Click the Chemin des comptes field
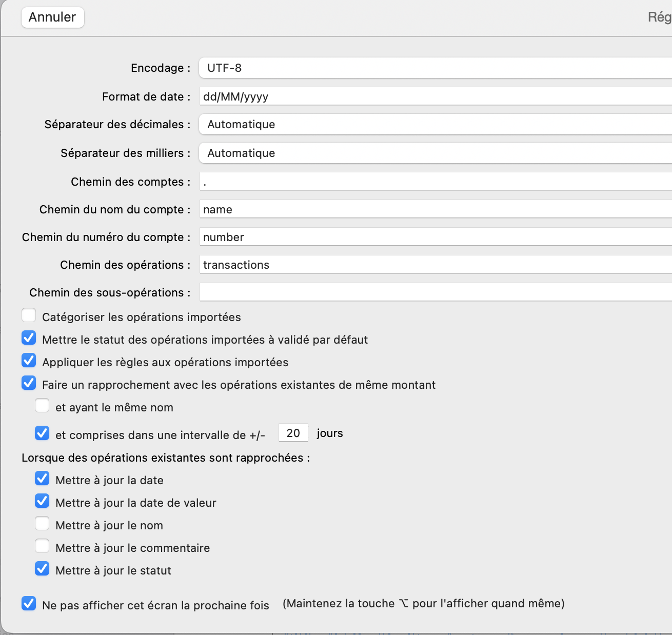This screenshot has height=635, width=672. pos(436,182)
